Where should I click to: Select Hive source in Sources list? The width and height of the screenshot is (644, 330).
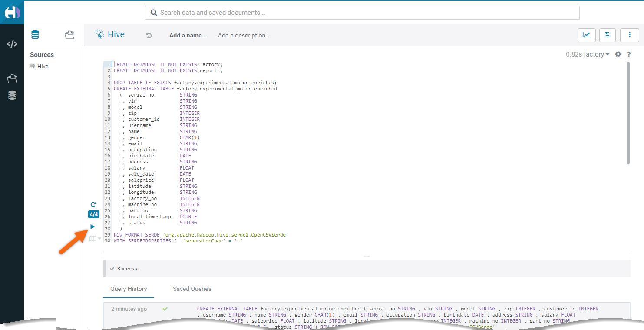pos(39,67)
